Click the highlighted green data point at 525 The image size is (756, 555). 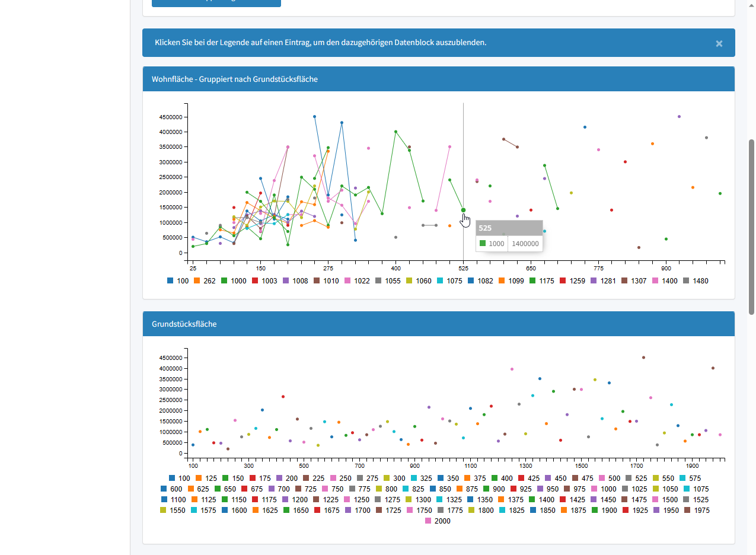pos(463,210)
